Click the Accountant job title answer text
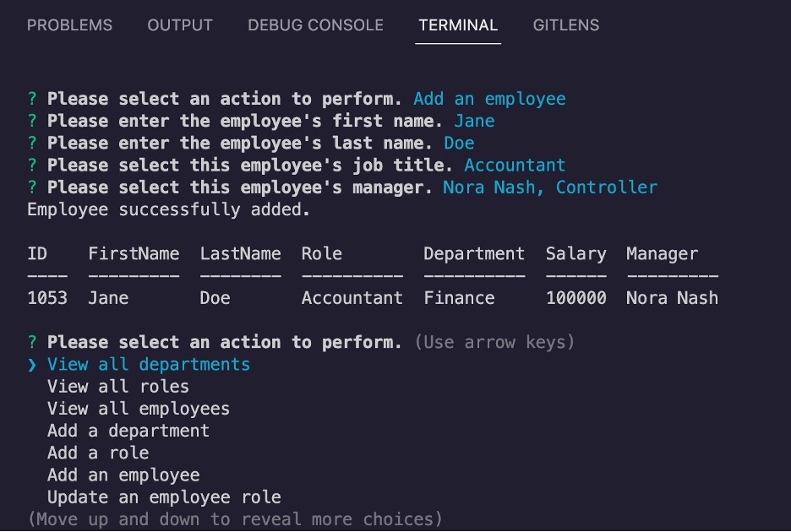791x532 pixels. [x=515, y=165]
